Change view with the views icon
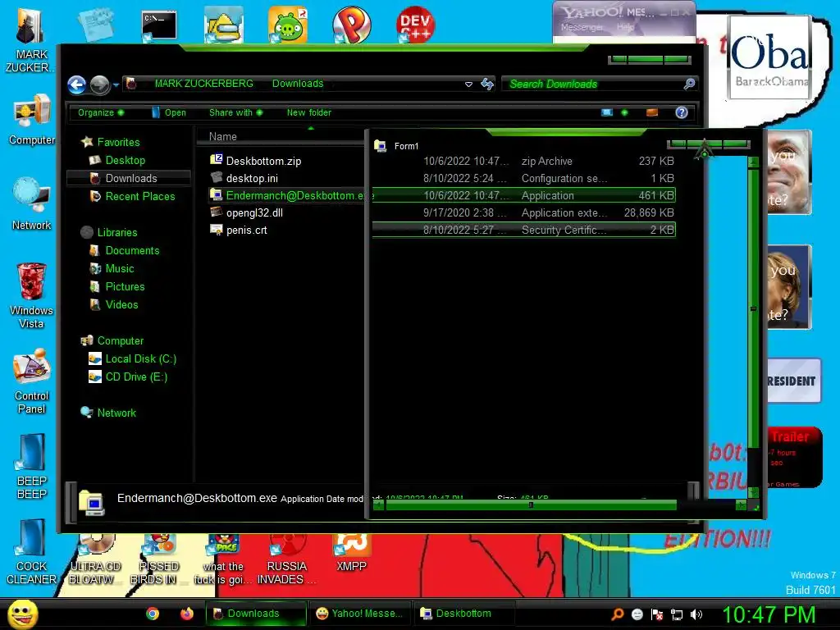 pyautogui.click(x=606, y=112)
